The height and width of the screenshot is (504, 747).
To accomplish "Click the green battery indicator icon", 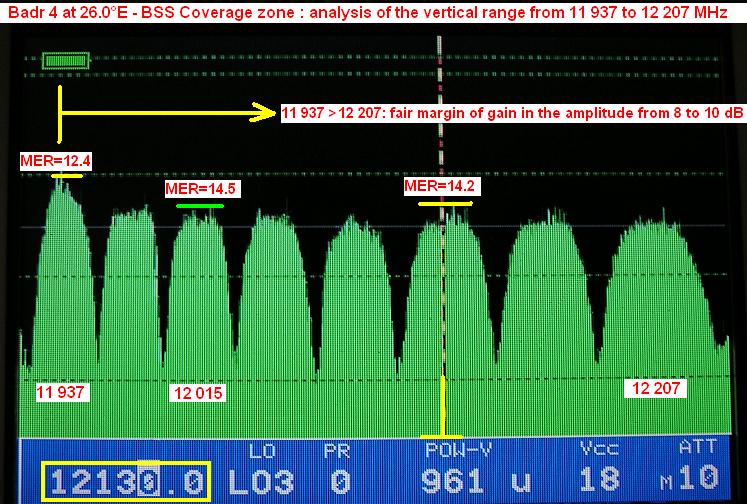I will pos(66,62).
